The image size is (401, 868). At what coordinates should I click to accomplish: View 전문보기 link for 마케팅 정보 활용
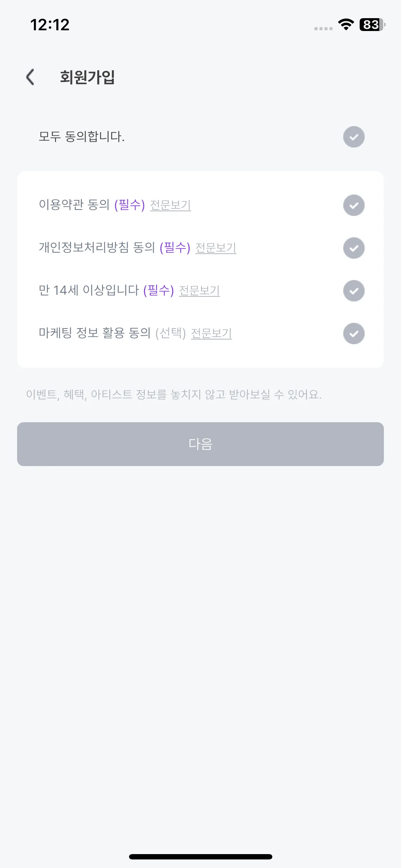pyautogui.click(x=211, y=334)
